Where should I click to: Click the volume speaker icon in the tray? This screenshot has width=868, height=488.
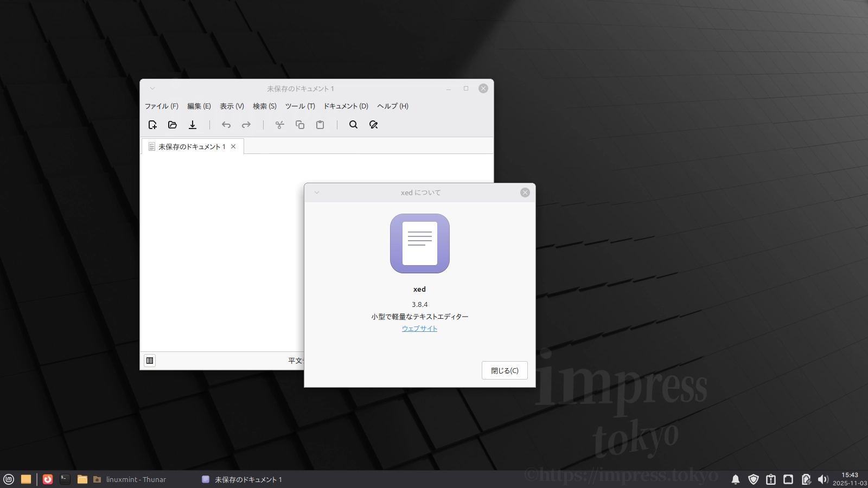click(823, 479)
